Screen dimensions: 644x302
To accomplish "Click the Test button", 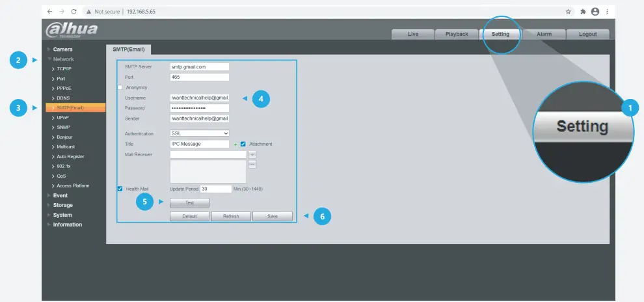I will pos(189,203).
